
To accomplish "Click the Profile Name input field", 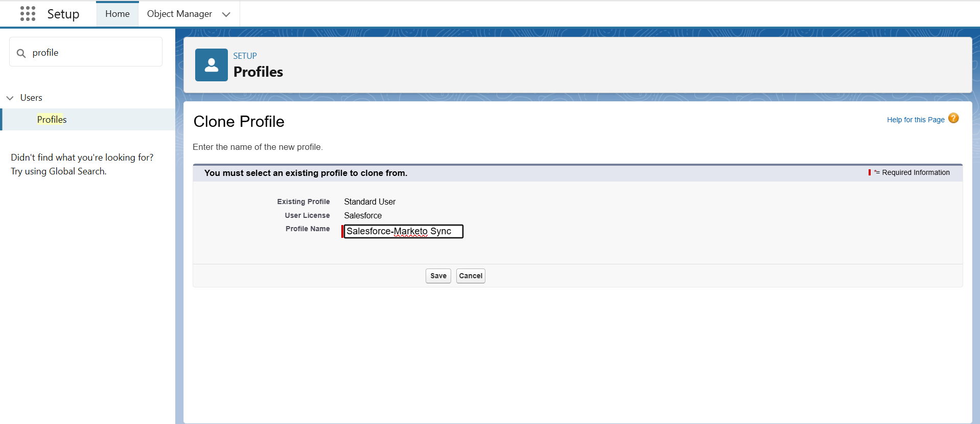I will click(x=403, y=231).
